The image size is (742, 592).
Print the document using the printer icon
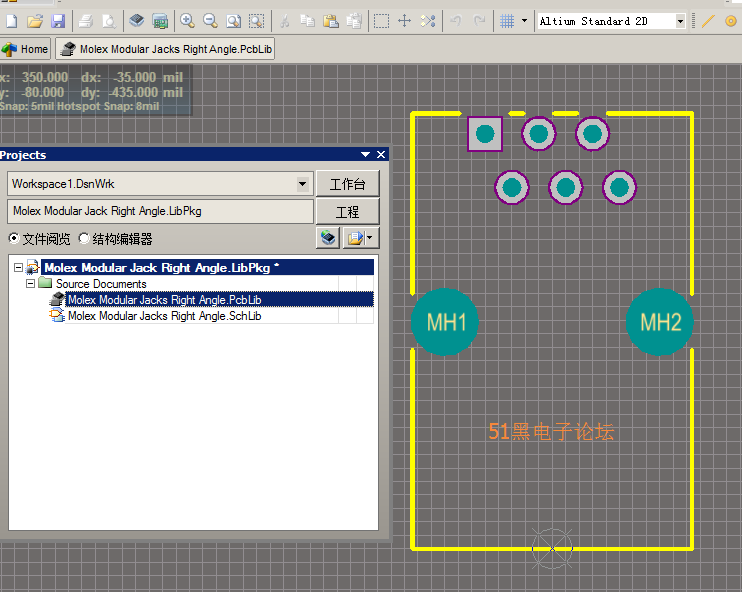86,21
